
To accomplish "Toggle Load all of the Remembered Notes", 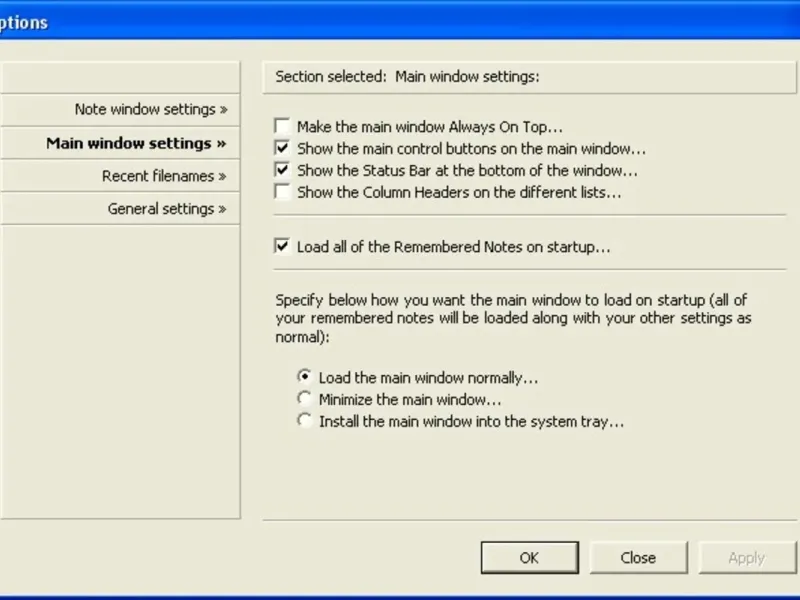I will coord(283,246).
